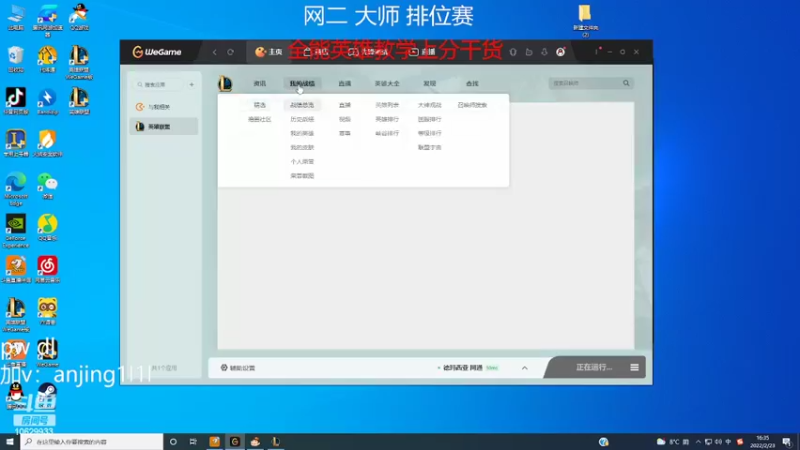Click the Windows taskbar search box
The height and width of the screenshot is (450, 800).
[92, 442]
